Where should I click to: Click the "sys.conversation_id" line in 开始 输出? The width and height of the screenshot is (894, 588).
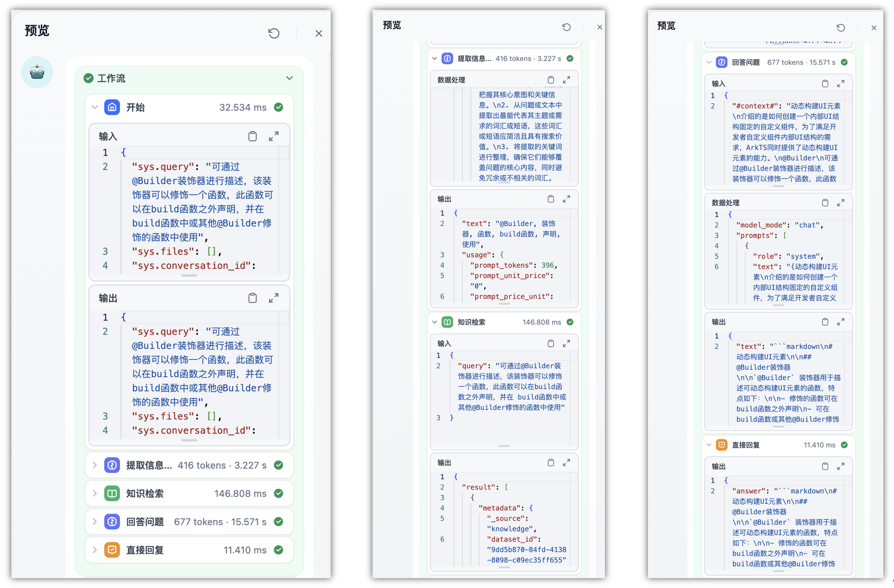click(194, 430)
